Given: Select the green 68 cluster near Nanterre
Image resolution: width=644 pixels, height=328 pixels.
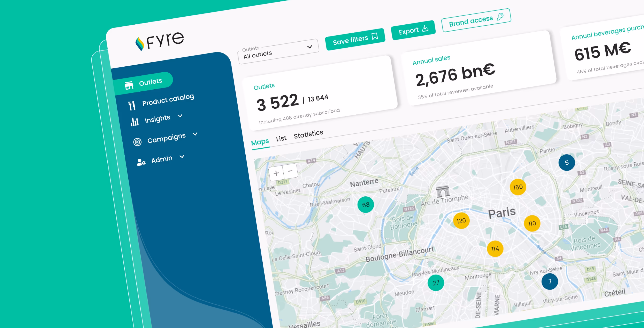Looking at the screenshot, I should (366, 205).
